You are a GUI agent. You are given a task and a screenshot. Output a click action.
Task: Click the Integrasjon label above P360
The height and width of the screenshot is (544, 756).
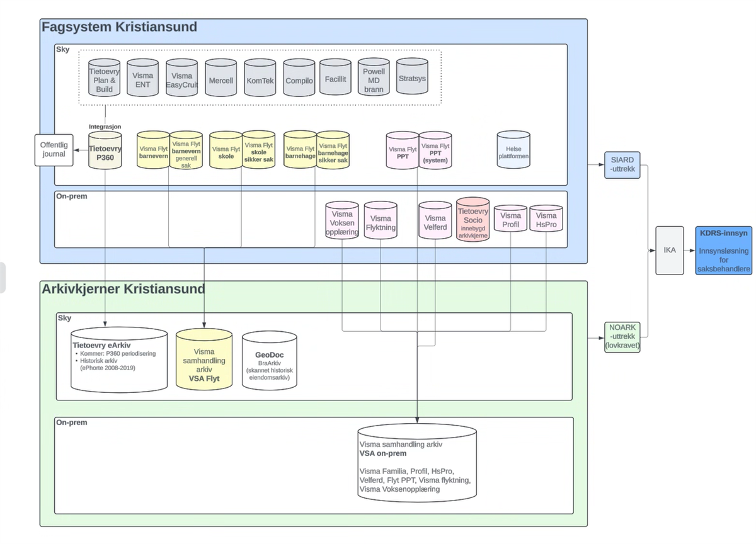click(105, 127)
